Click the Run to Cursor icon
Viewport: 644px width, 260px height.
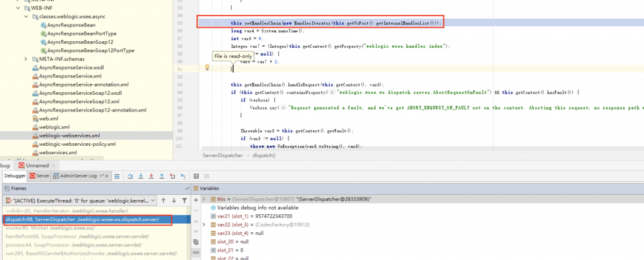[x=183, y=176]
